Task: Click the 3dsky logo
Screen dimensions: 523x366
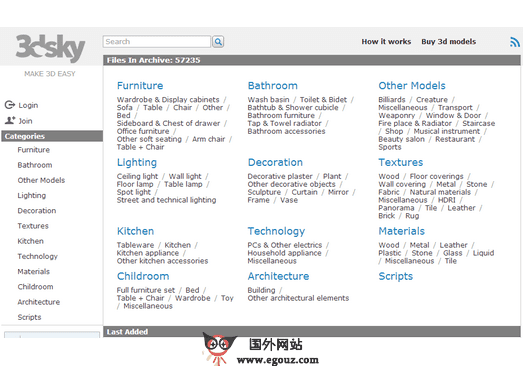Action: [x=50, y=48]
